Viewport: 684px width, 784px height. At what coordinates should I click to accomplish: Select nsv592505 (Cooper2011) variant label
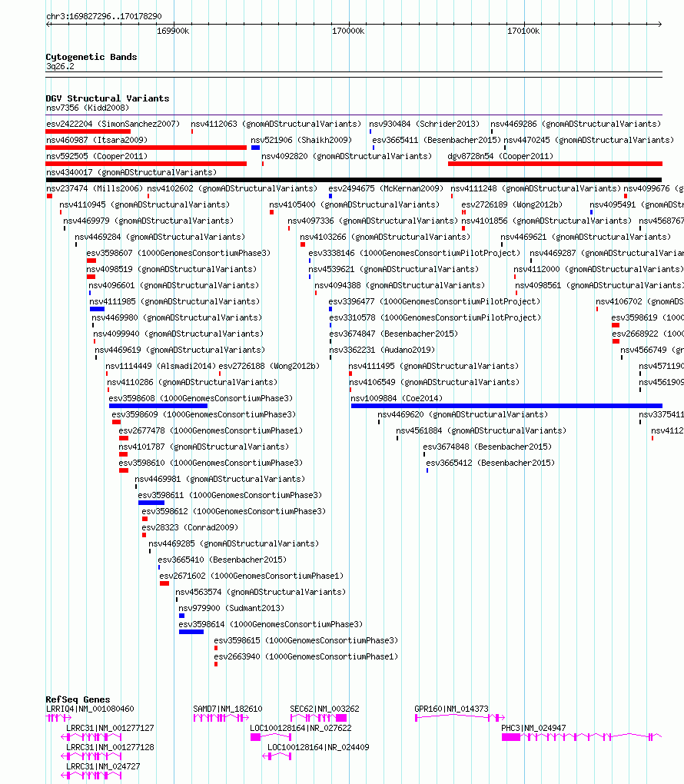click(x=97, y=156)
